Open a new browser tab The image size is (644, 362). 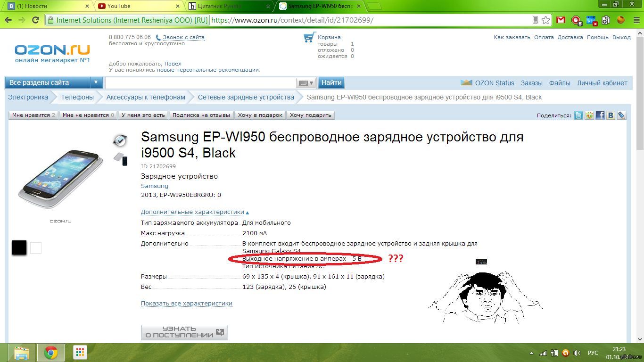pos(374,6)
